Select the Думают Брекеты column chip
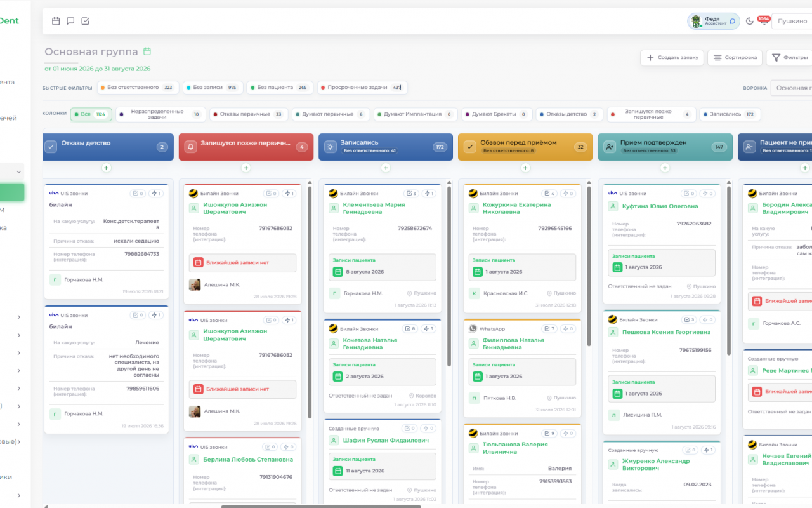This screenshot has width=812, height=508. [x=497, y=114]
